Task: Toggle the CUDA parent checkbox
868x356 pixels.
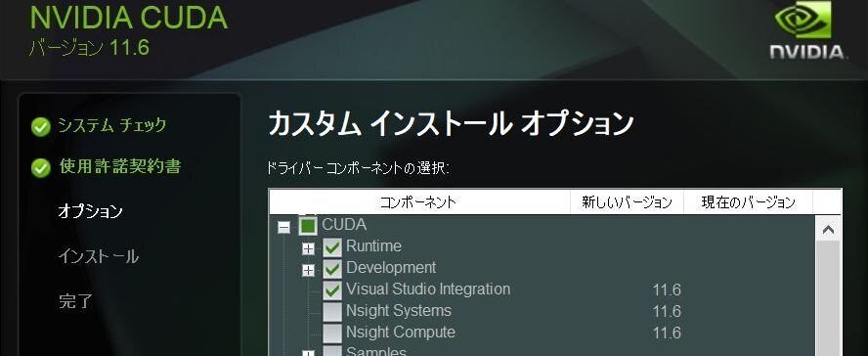Action: pyautogui.click(x=308, y=225)
